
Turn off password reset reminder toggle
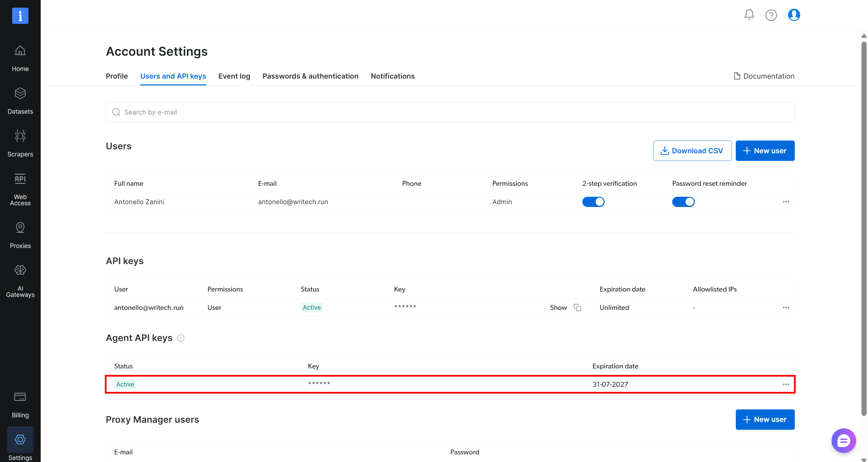pyautogui.click(x=683, y=202)
